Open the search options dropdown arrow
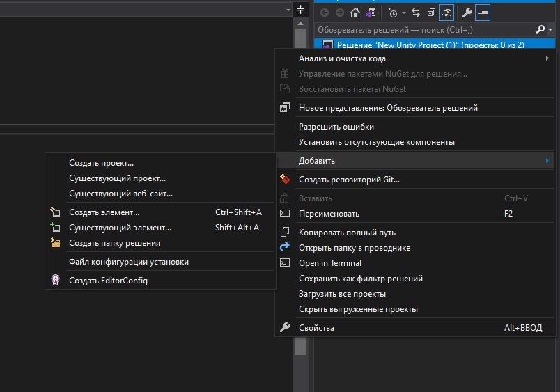Viewport: 560px width, 392px height. click(551, 30)
